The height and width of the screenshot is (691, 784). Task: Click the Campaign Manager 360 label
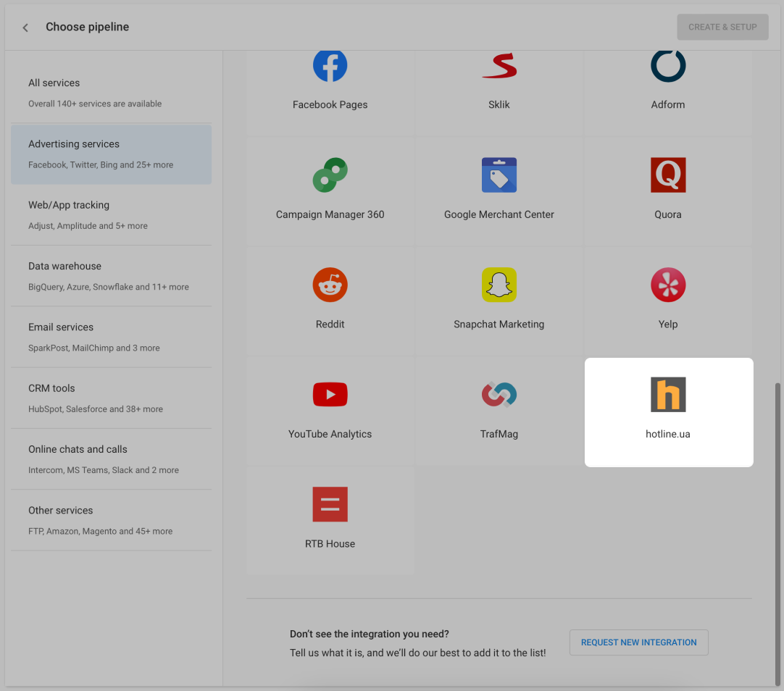[x=330, y=214]
